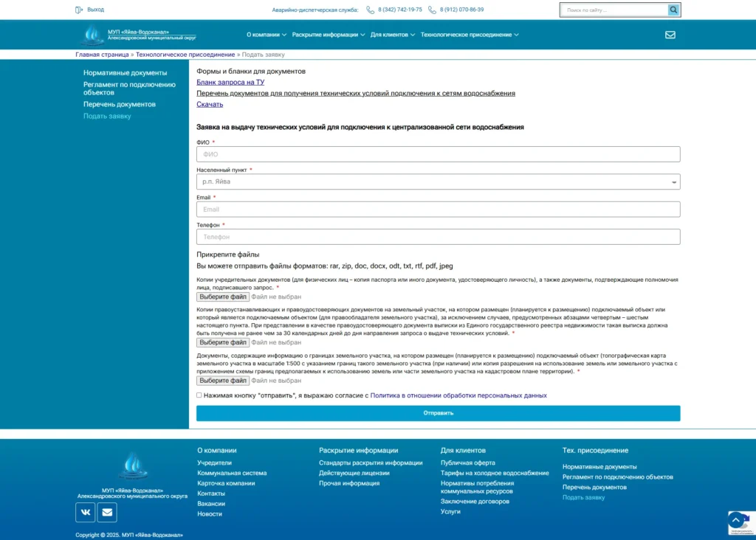Open footer Заключение договоров link
756x540 pixels.
pyautogui.click(x=475, y=501)
